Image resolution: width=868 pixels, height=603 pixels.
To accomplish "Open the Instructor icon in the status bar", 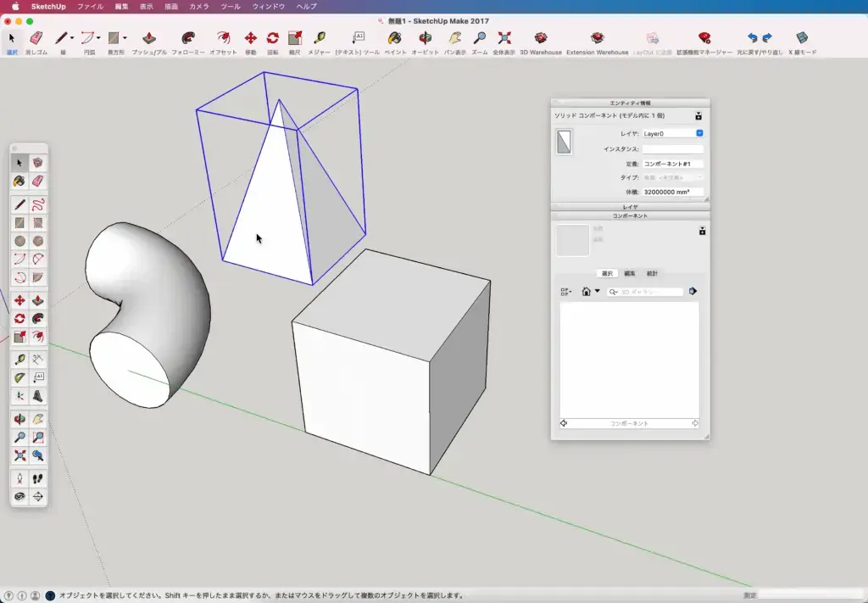I will (x=50, y=596).
